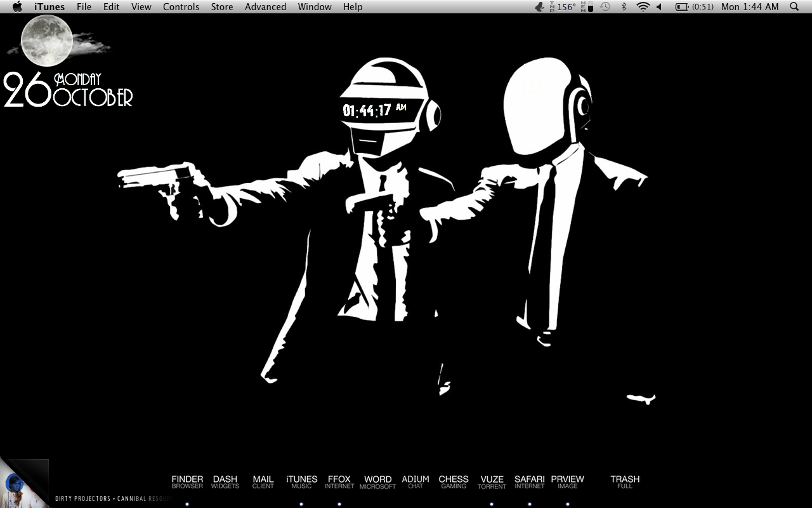Click the MEM memory usage indicator
This screenshot has width=812, height=508.
[x=587, y=6]
